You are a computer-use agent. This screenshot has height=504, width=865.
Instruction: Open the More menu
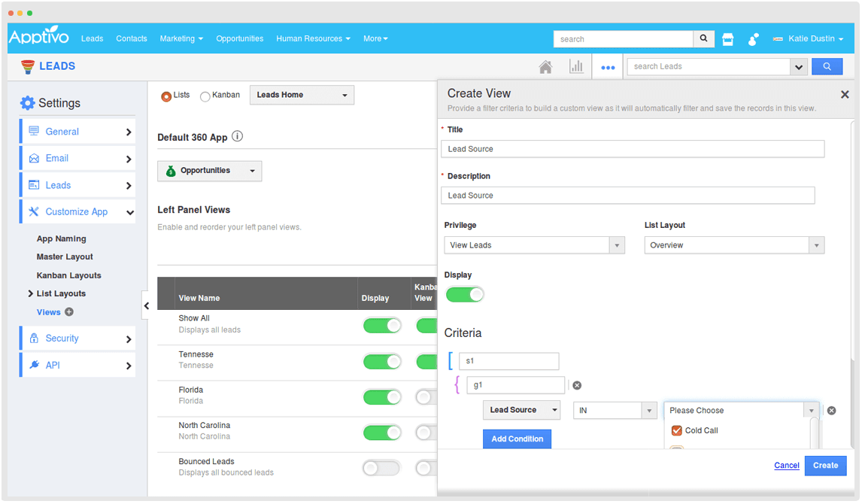pos(375,38)
